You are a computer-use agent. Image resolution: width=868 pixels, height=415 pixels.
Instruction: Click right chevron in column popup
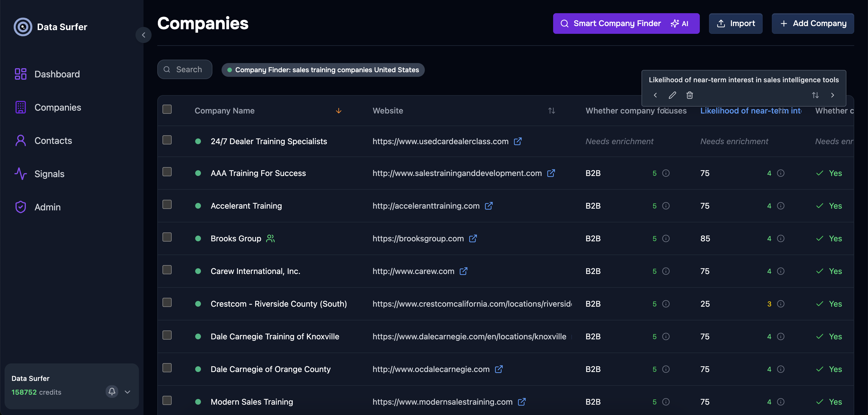pyautogui.click(x=832, y=95)
